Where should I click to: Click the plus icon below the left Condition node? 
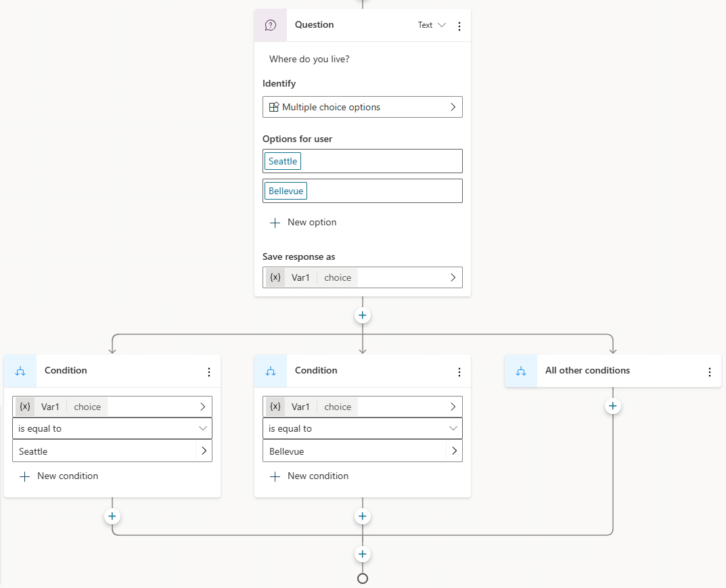click(x=112, y=516)
